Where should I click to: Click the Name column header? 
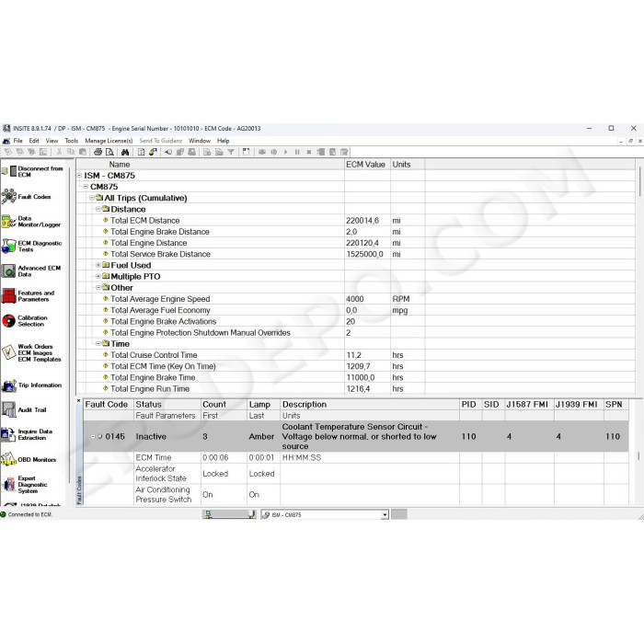click(x=211, y=165)
